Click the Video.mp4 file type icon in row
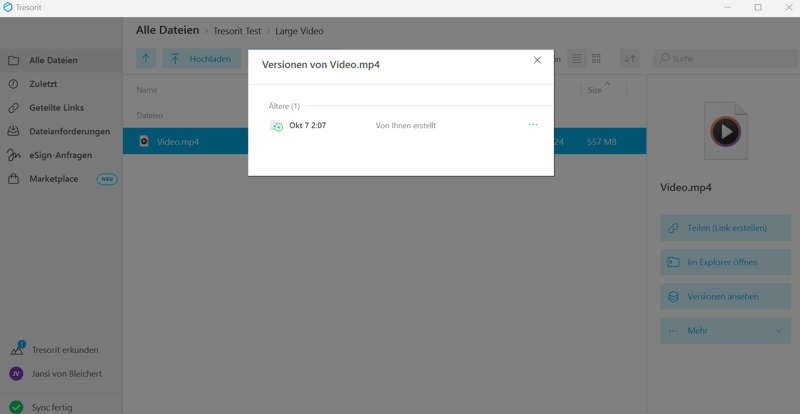 [x=144, y=141]
